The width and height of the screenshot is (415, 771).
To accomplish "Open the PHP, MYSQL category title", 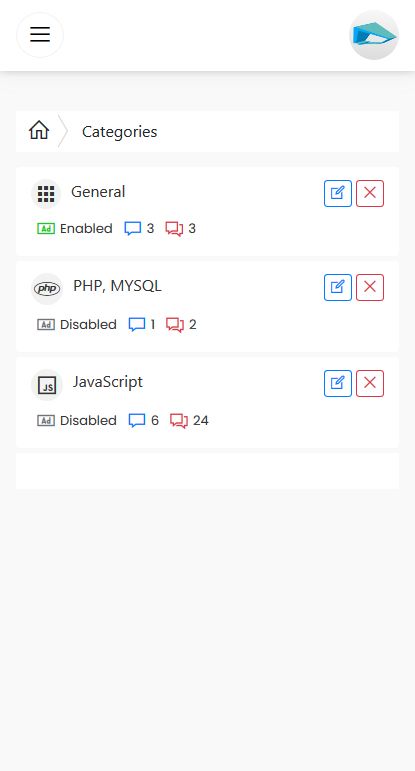I will point(117,286).
